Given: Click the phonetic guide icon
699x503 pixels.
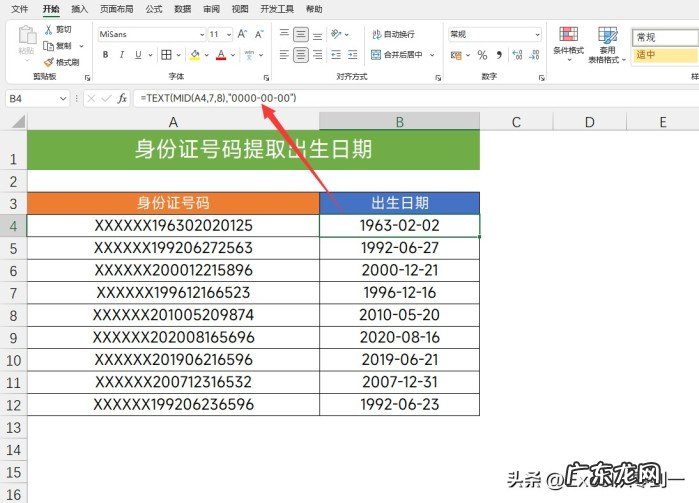Looking at the screenshot, I should [x=249, y=55].
